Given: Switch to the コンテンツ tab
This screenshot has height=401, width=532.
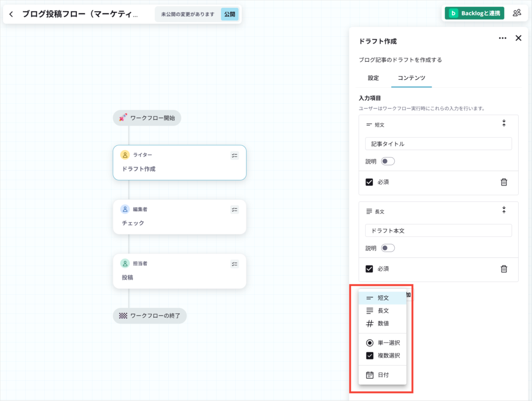Looking at the screenshot, I should (411, 78).
